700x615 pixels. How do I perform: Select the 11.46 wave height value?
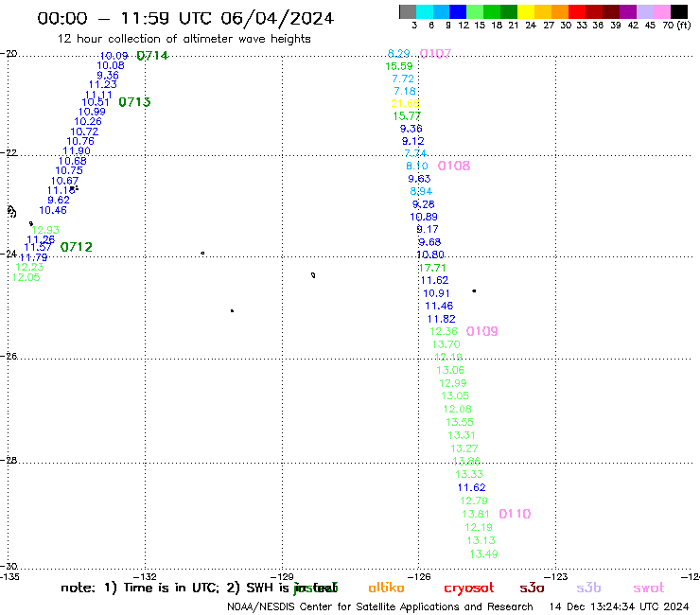tap(439, 306)
